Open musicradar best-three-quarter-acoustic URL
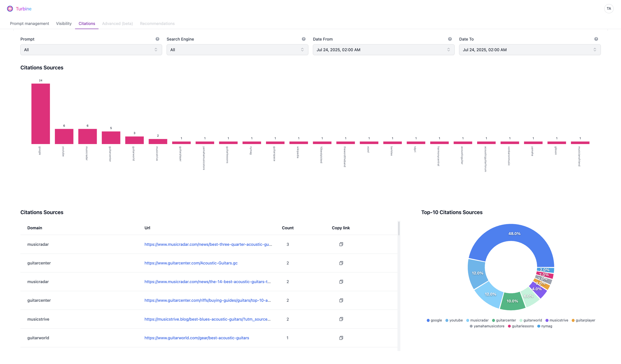The width and height of the screenshot is (621, 364). 208,244
